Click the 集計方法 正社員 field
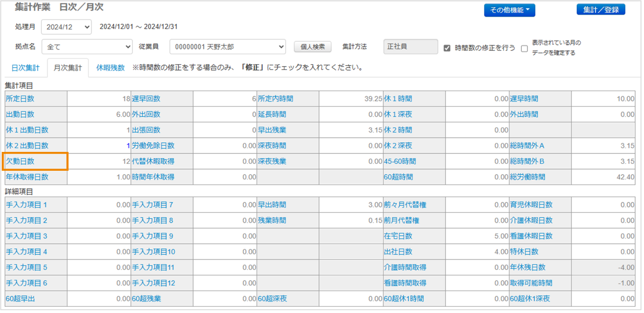644x313 pixels. click(x=410, y=47)
